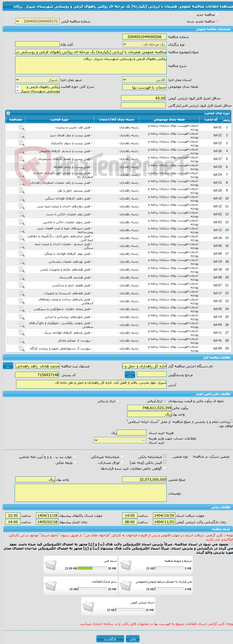Select the ارزی/ریالی radio option
233x644 pixels.
(x=165, y=401)
